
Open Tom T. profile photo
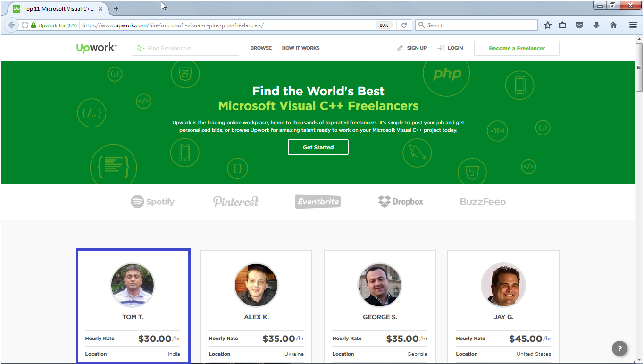click(x=133, y=285)
